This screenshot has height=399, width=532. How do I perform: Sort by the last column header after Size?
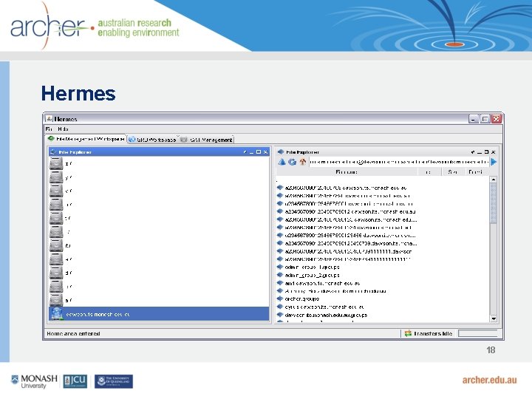[x=476, y=172]
